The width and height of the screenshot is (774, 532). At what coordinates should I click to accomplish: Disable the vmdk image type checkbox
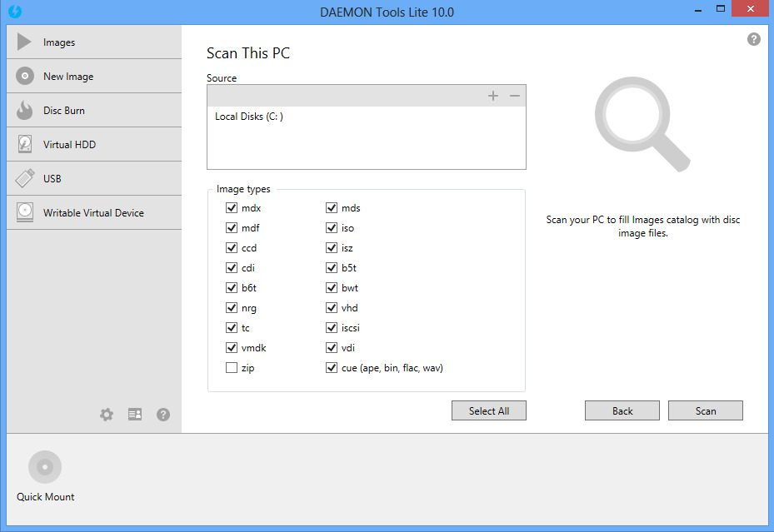point(231,348)
